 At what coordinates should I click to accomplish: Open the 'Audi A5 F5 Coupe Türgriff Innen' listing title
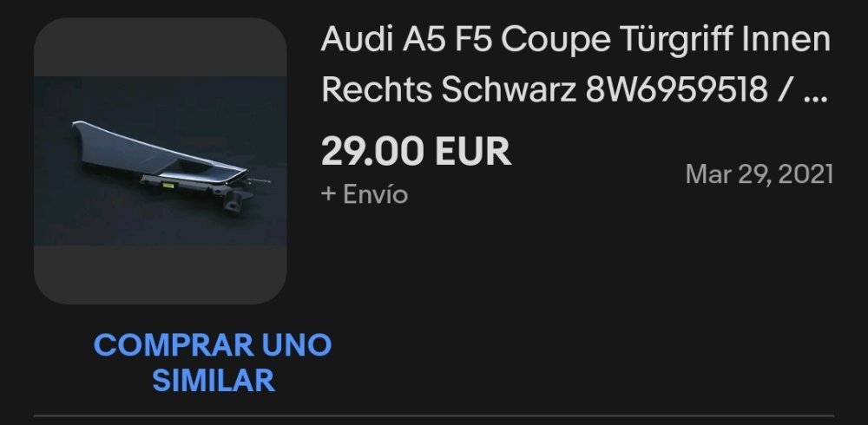pyautogui.click(x=575, y=64)
